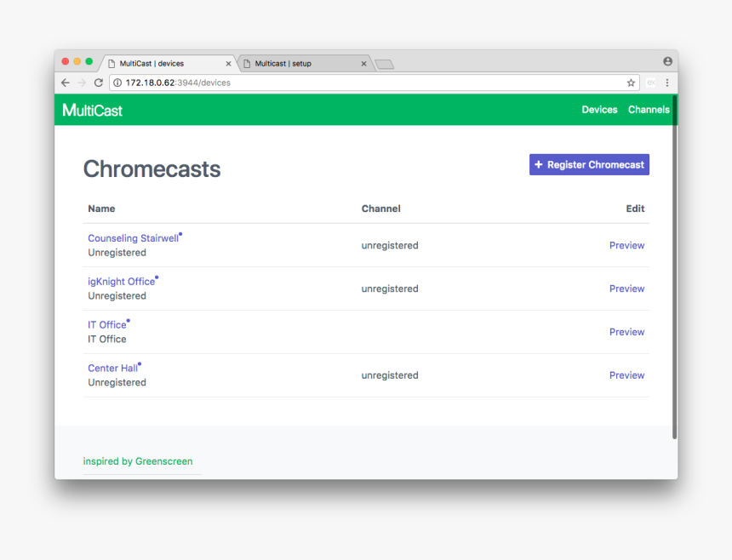Preview the igKnight Office Chromecast
This screenshot has height=560, width=732.
point(626,289)
